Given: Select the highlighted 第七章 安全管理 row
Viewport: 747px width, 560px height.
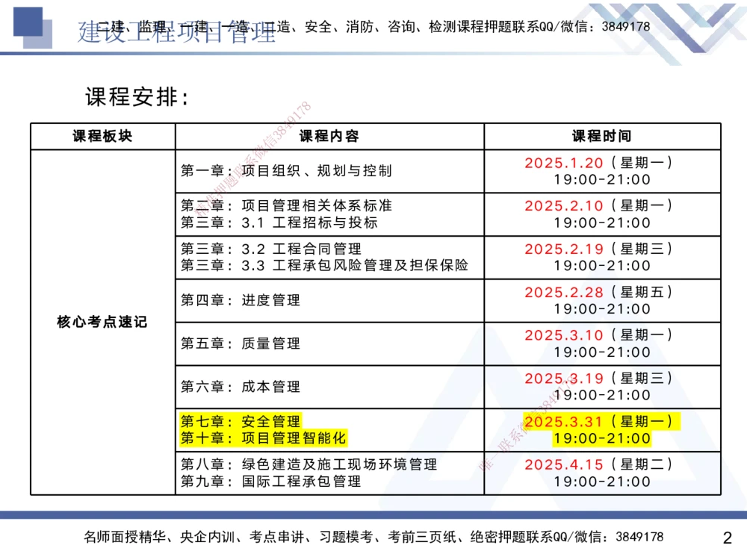Looking at the screenshot, I should 243,421.
